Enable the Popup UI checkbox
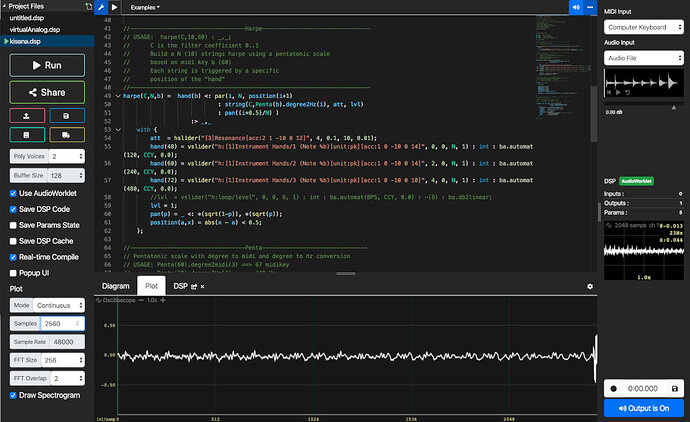 click(14, 273)
